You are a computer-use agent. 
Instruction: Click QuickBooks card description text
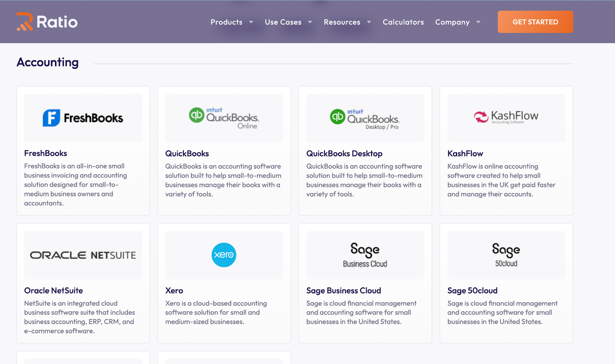pyautogui.click(x=223, y=180)
